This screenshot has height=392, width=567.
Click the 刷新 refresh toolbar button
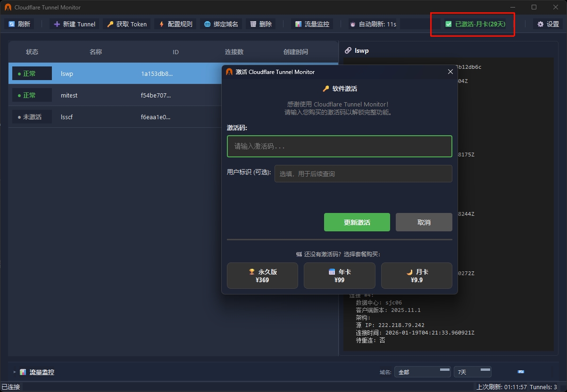pos(19,24)
